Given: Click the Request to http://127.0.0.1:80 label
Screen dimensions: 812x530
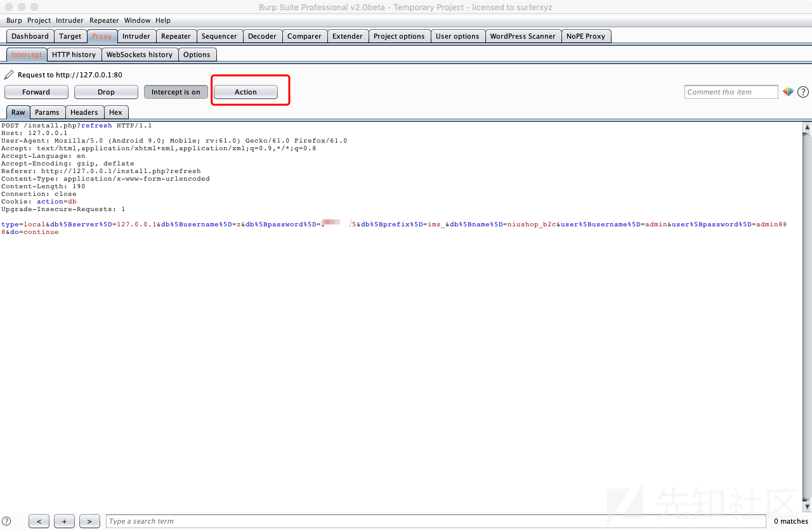Looking at the screenshot, I should pos(70,75).
